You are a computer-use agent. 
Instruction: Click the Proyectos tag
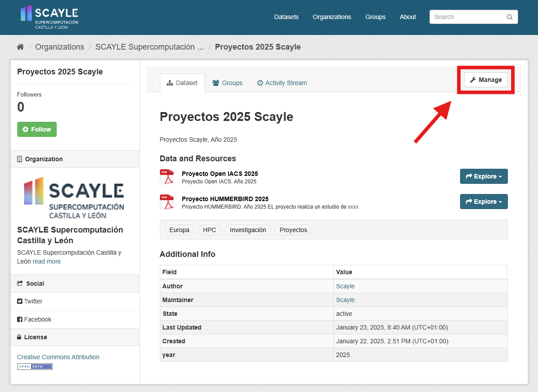tap(294, 230)
